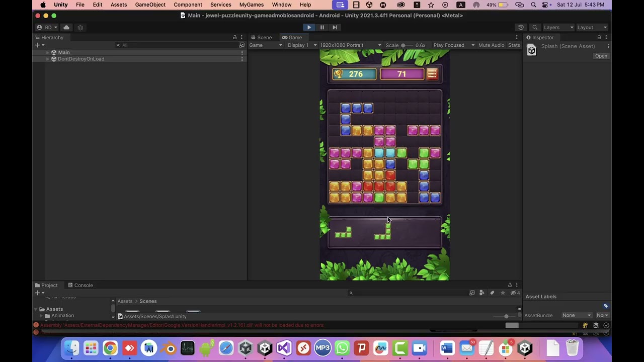Screen dimensions: 644x362
Task: Switch to the Console tab
Action: [x=80, y=285]
